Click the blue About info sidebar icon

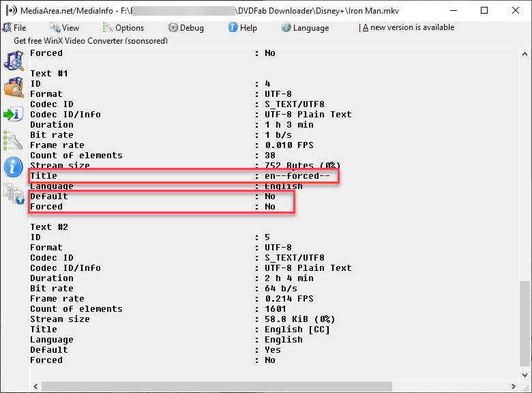13,167
